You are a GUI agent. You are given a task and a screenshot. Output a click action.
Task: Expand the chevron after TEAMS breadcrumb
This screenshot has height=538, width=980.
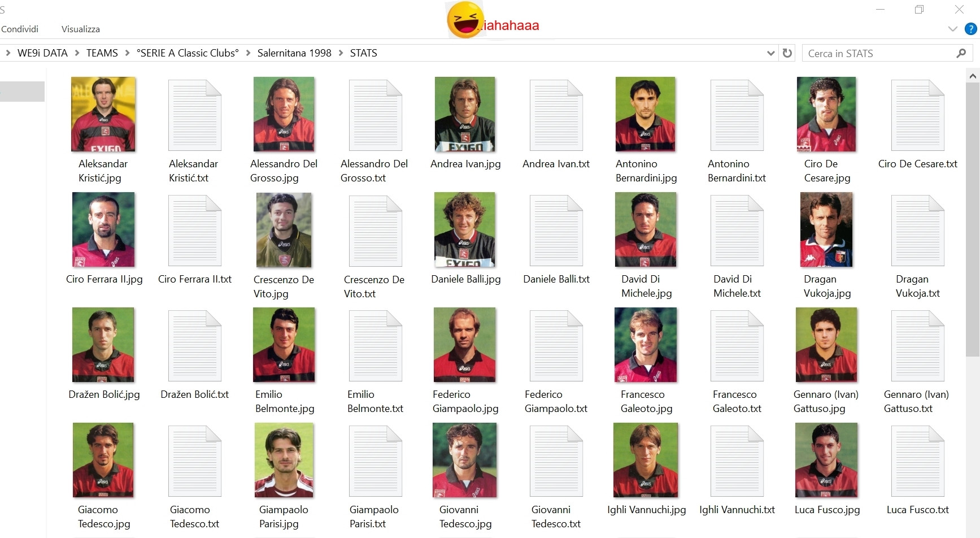[127, 53]
